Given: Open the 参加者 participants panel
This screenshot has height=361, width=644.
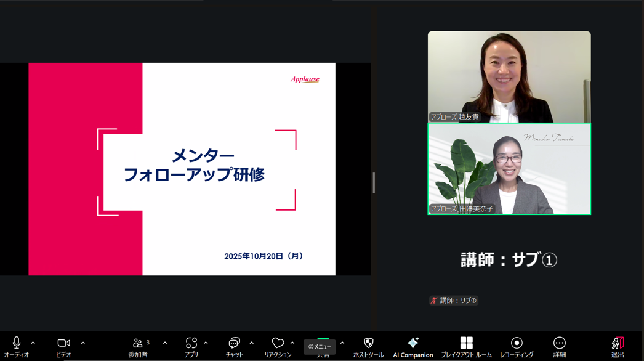Looking at the screenshot, I should pyautogui.click(x=138, y=344).
